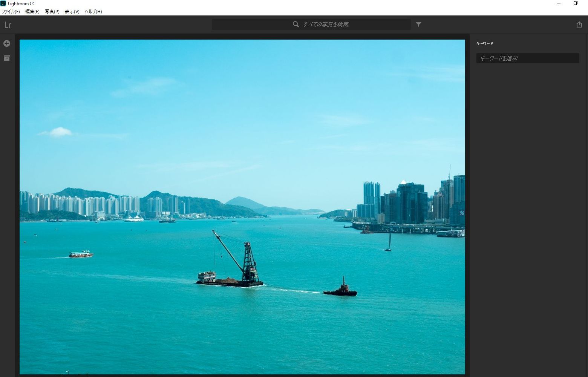Image resolution: width=588 pixels, height=377 pixels.
Task: Restore the Lightroom CC window size
Action: coord(576,3)
